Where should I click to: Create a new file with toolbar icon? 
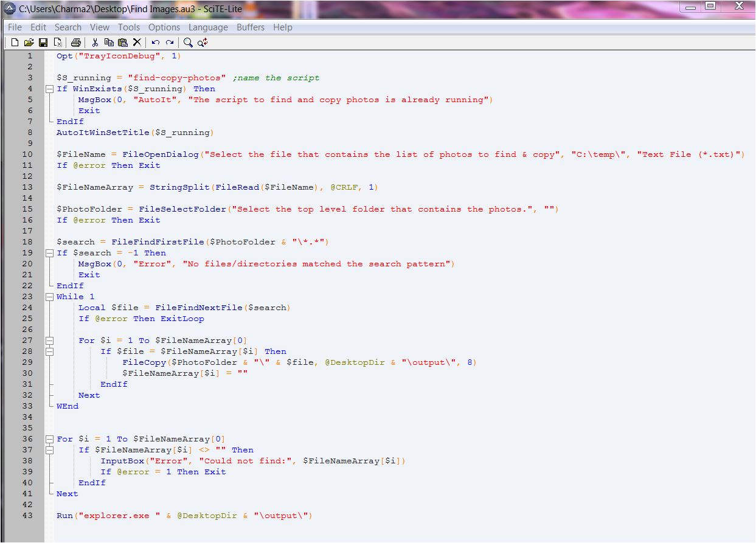point(15,43)
